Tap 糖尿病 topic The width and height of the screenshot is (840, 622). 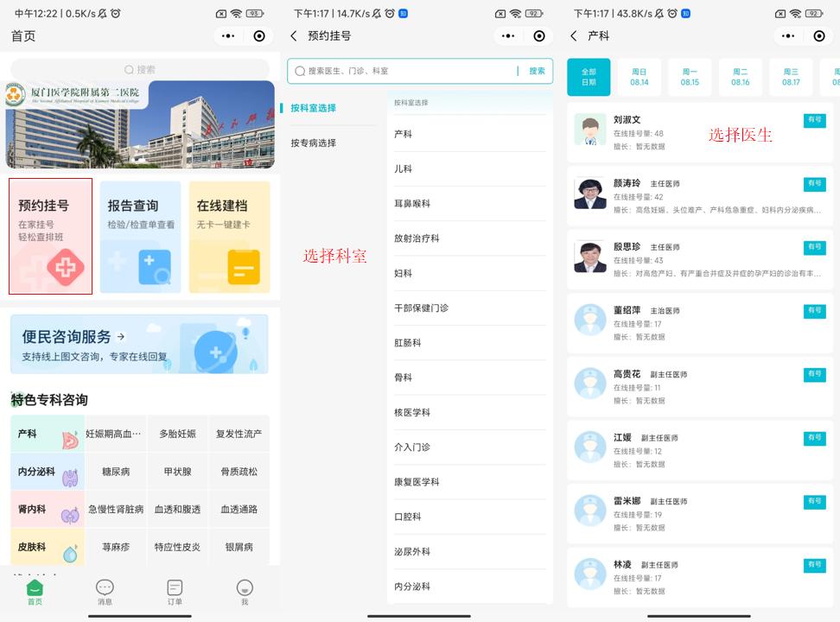click(x=116, y=472)
